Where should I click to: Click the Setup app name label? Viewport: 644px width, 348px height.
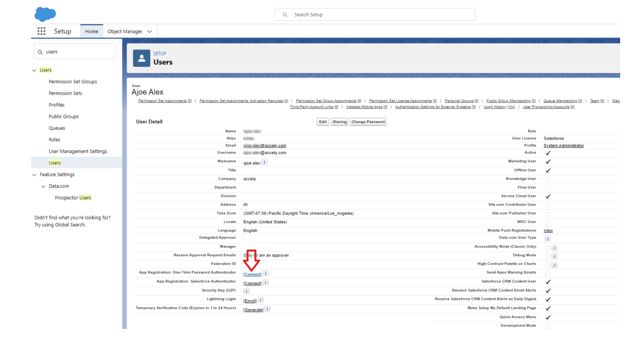pyautogui.click(x=63, y=32)
